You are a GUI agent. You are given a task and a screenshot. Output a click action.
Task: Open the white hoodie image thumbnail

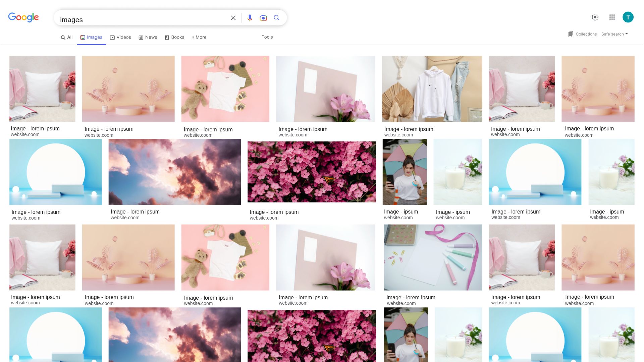[x=432, y=89]
